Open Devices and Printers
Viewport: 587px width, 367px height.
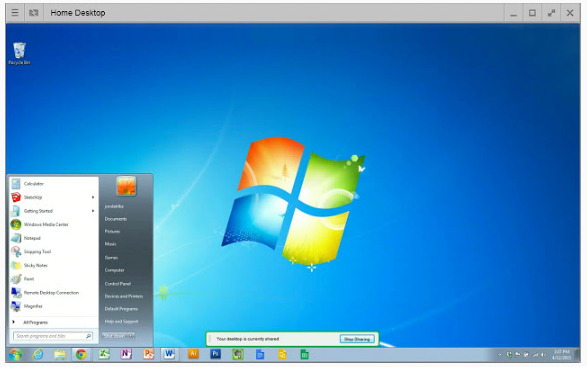click(124, 296)
